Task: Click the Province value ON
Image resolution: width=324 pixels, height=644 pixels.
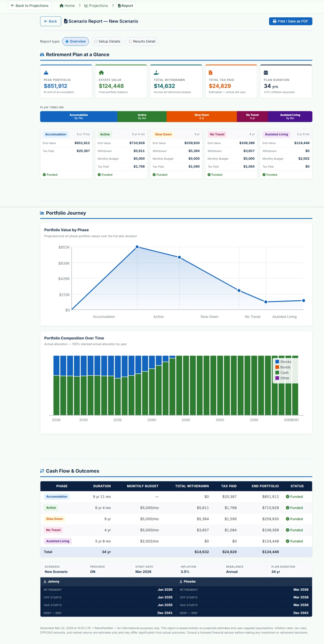Action: [93, 572]
